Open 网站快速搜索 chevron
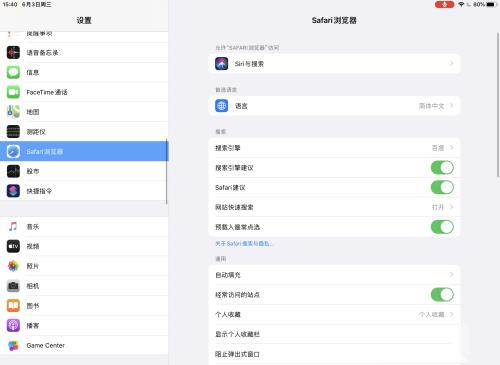The height and width of the screenshot is (365, 500). coord(452,207)
